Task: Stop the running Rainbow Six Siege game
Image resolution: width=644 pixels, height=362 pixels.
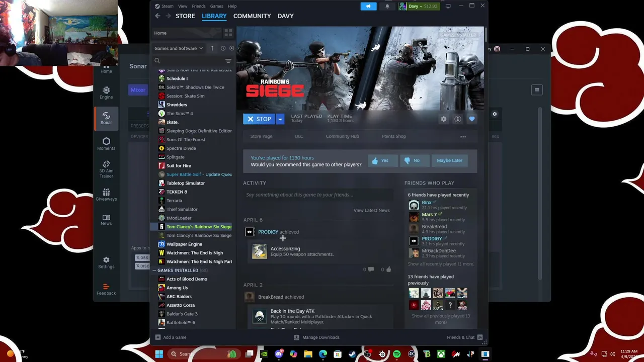Action: (259, 119)
